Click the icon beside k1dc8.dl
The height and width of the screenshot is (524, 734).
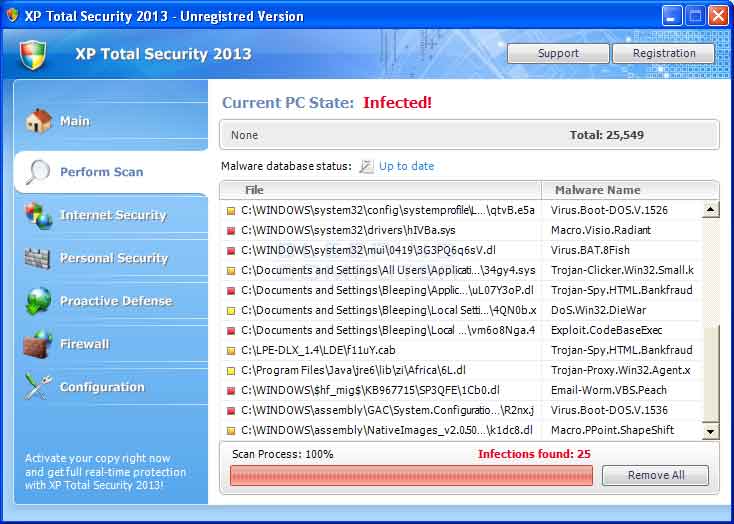(230, 430)
